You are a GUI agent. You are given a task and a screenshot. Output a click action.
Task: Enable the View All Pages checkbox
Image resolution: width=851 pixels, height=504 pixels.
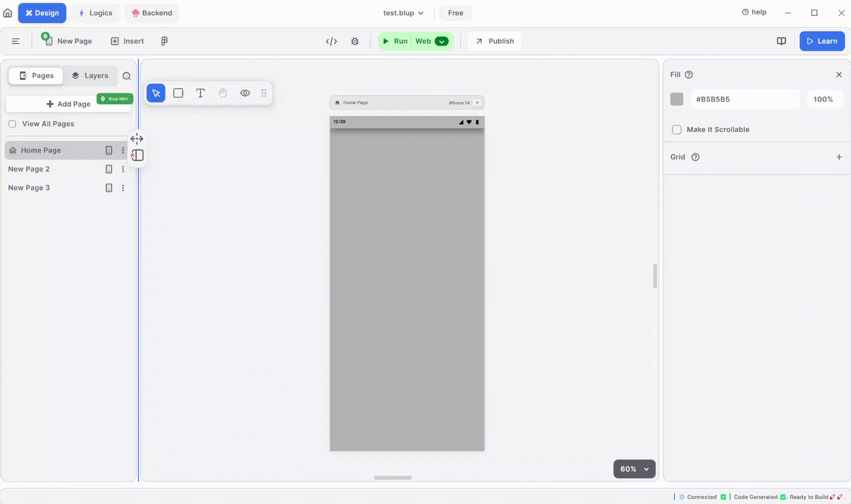[x=12, y=124]
